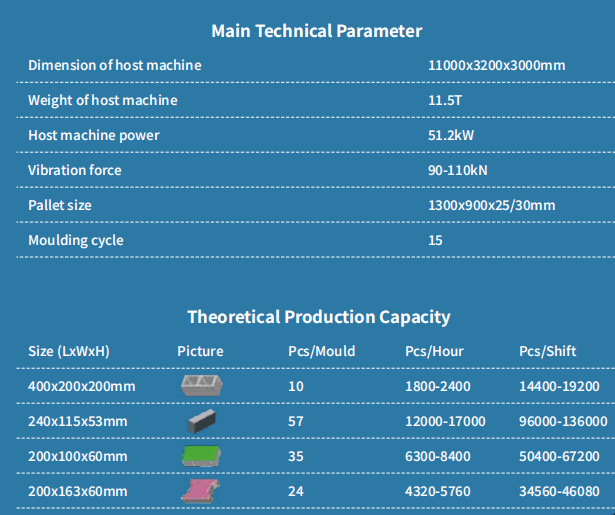
Task: Click the dark gray solid brick picture
Action: pyautogui.click(x=201, y=422)
